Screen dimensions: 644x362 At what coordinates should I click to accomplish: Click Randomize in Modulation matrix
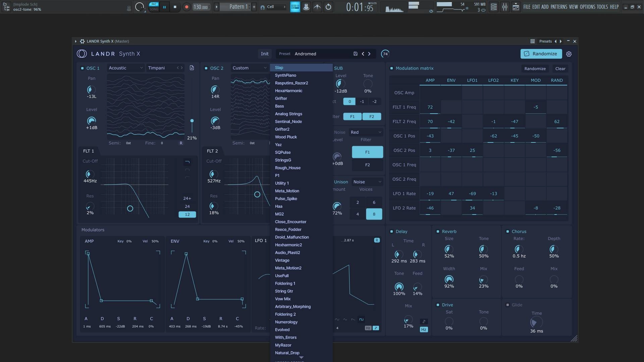click(x=535, y=69)
